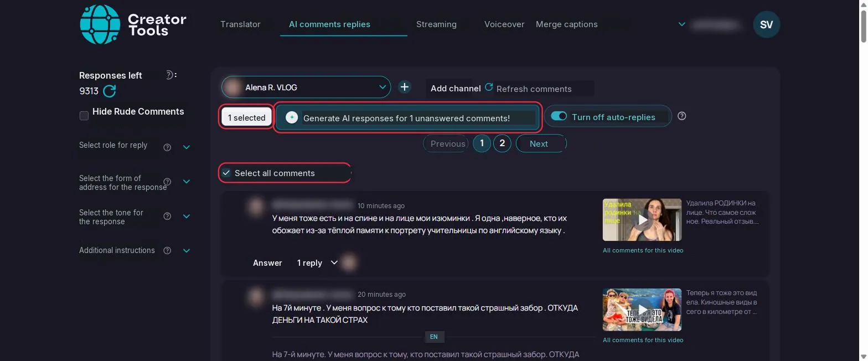Open help for Select role for reply
The image size is (868, 361).
pyautogui.click(x=167, y=147)
